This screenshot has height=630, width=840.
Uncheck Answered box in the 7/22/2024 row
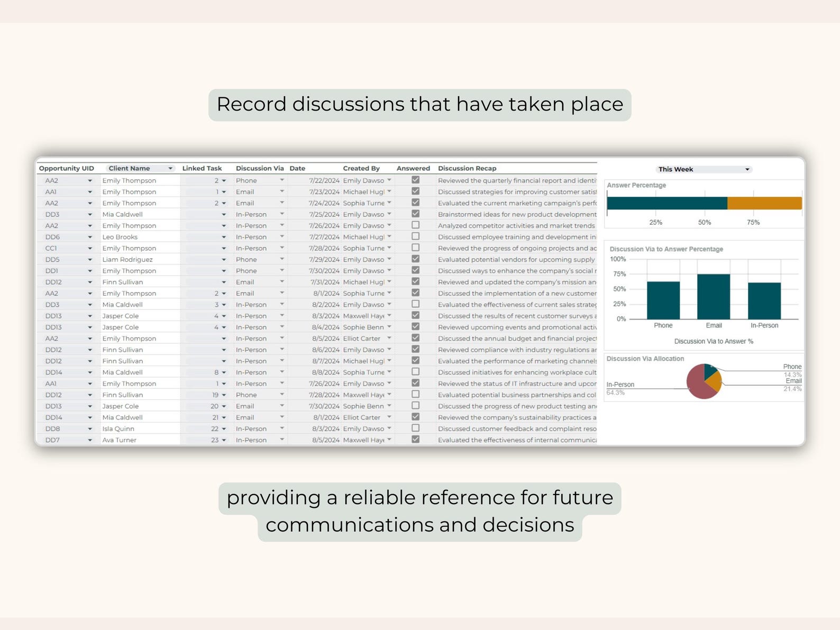416,180
